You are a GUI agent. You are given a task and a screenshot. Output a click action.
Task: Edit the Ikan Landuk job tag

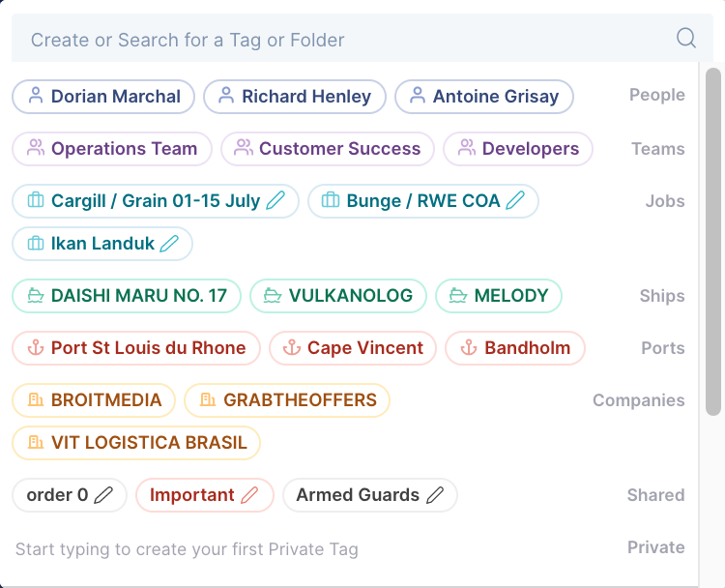(x=170, y=244)
